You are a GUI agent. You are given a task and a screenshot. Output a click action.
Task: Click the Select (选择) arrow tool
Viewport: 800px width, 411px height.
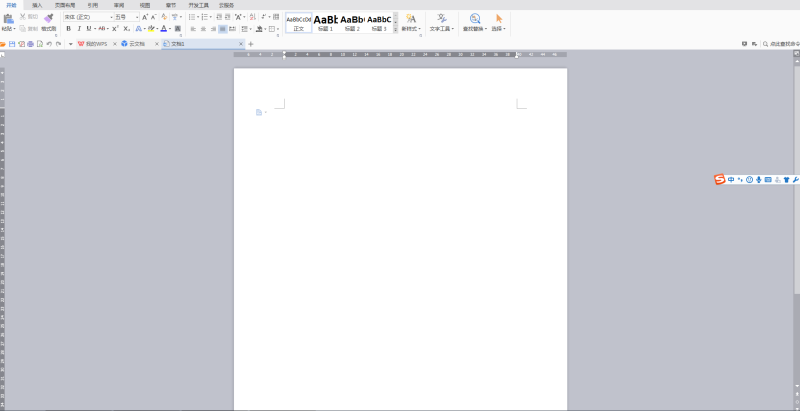coord(498,20)
